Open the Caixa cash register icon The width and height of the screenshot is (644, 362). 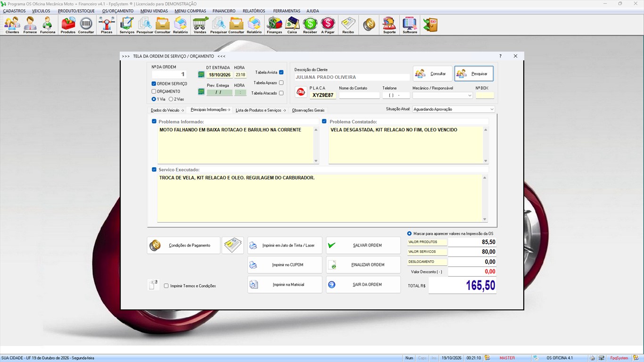[x=292, y=25]
